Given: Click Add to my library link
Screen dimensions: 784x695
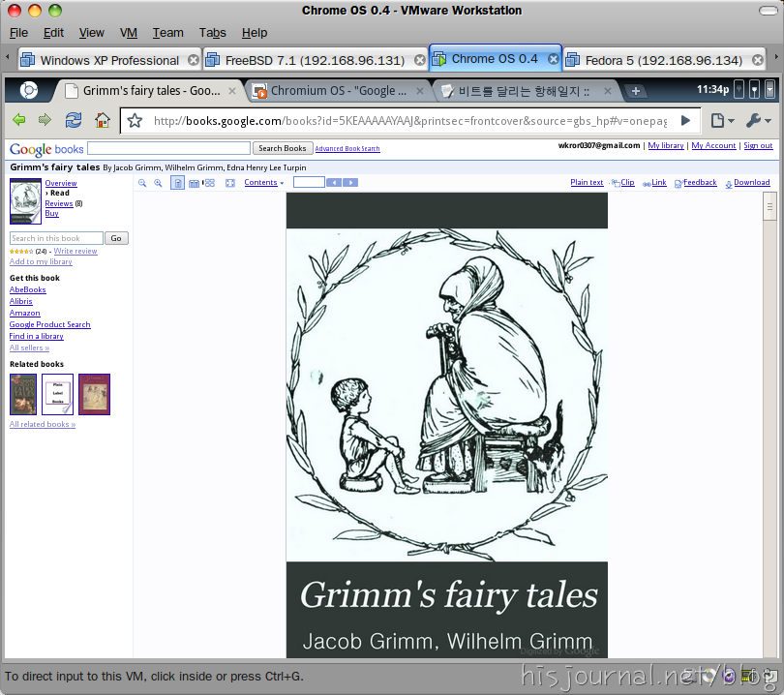Looking at the screenshot, I should (41, 261).
